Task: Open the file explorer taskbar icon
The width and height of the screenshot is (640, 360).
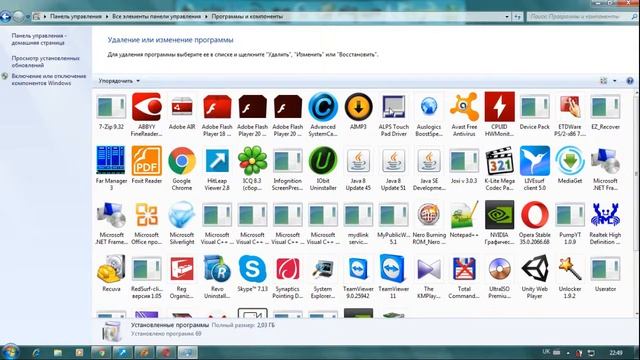Action: 58,352
